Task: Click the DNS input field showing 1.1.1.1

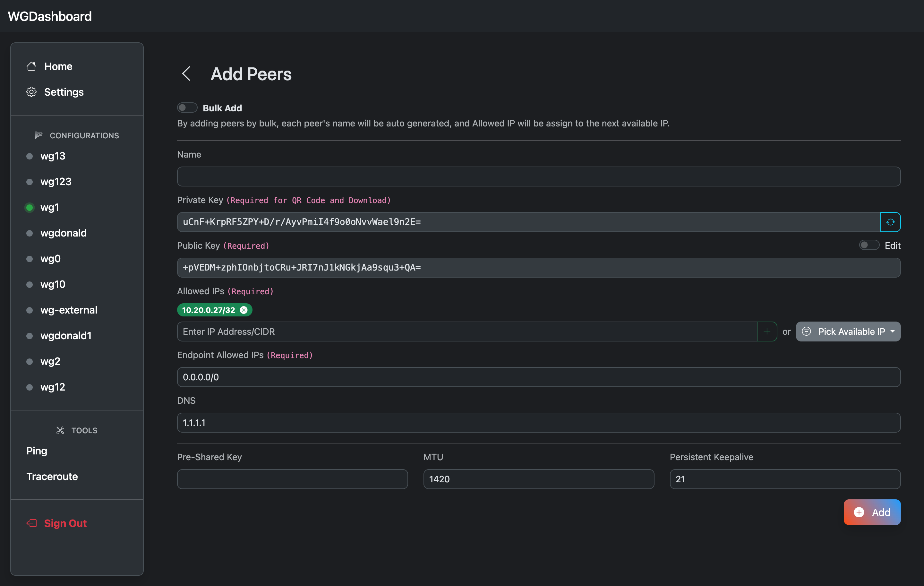Action: pos(539,422)
